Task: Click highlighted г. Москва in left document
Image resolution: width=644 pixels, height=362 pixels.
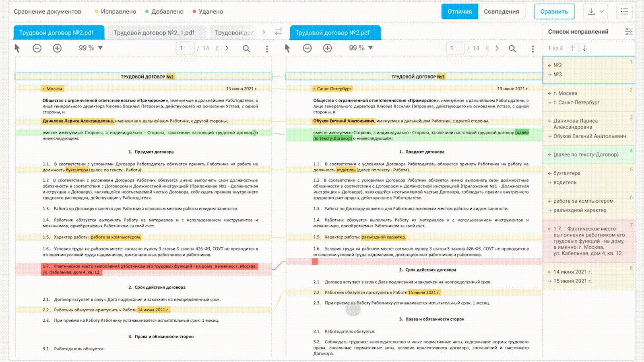Action: [x=52, y=88]
